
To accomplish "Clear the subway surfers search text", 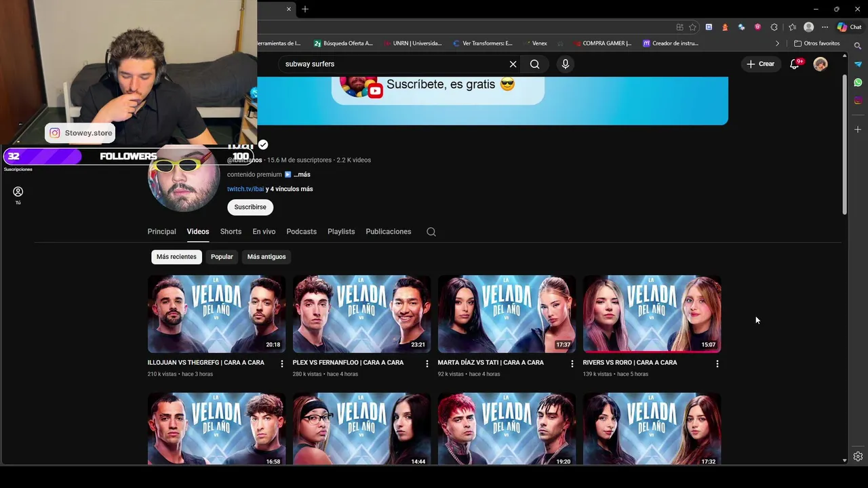I will coord(513,64).
